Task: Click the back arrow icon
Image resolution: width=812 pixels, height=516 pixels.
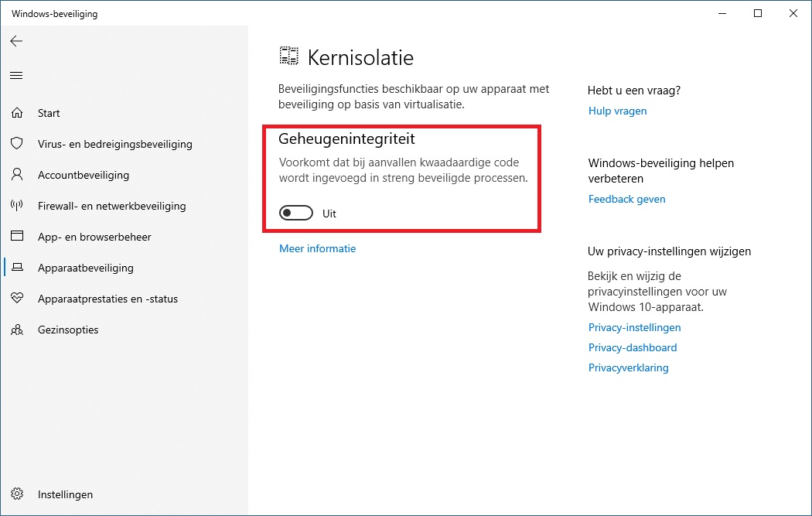Action: [16, 41]
